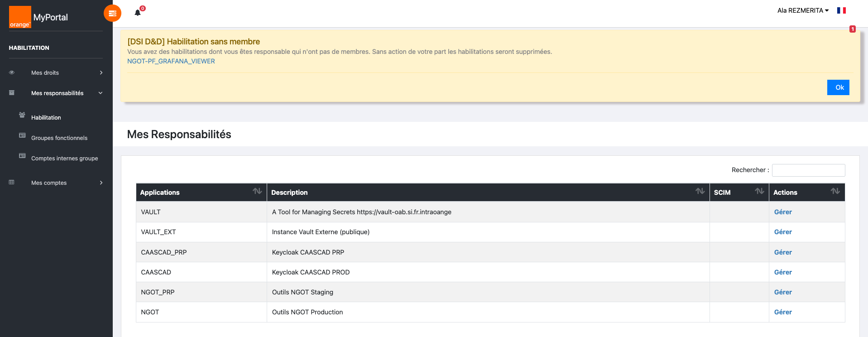
Task: Open Comptes internes groupe menu item
Action: (64, 159)
